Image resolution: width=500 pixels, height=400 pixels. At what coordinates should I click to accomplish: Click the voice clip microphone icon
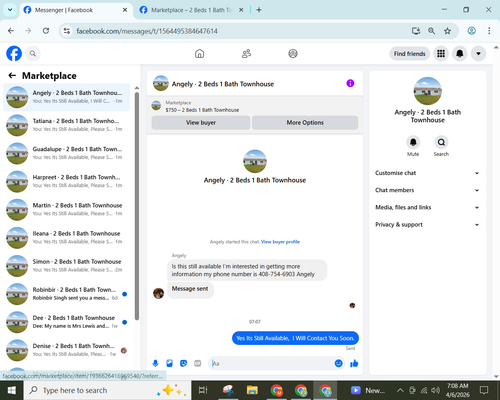point(155,363)
